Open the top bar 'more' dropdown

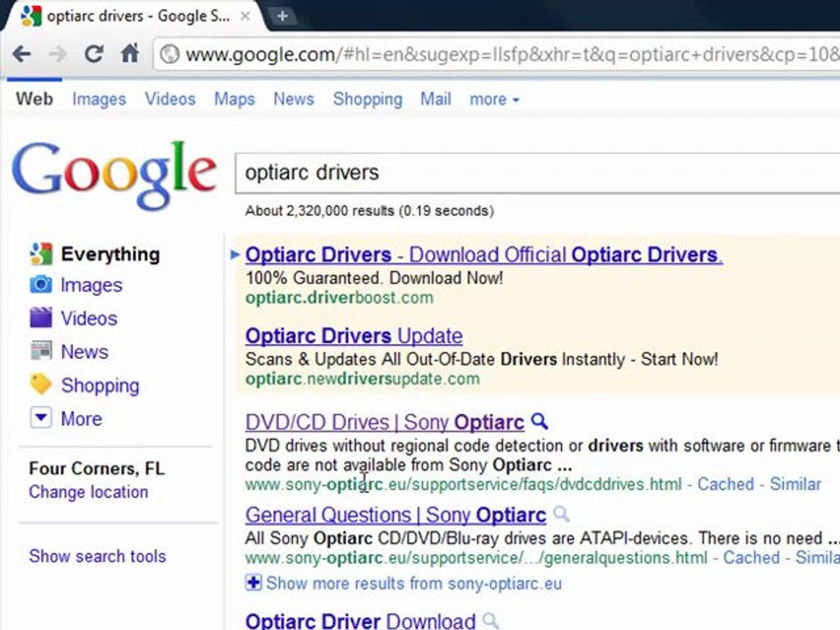click(494, 99)
